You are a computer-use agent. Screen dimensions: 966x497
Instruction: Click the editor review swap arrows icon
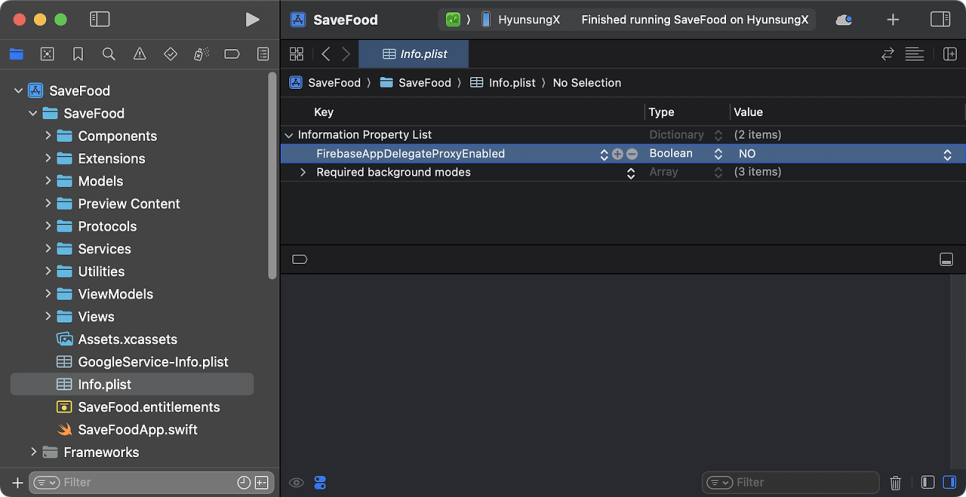coord(887,54)
